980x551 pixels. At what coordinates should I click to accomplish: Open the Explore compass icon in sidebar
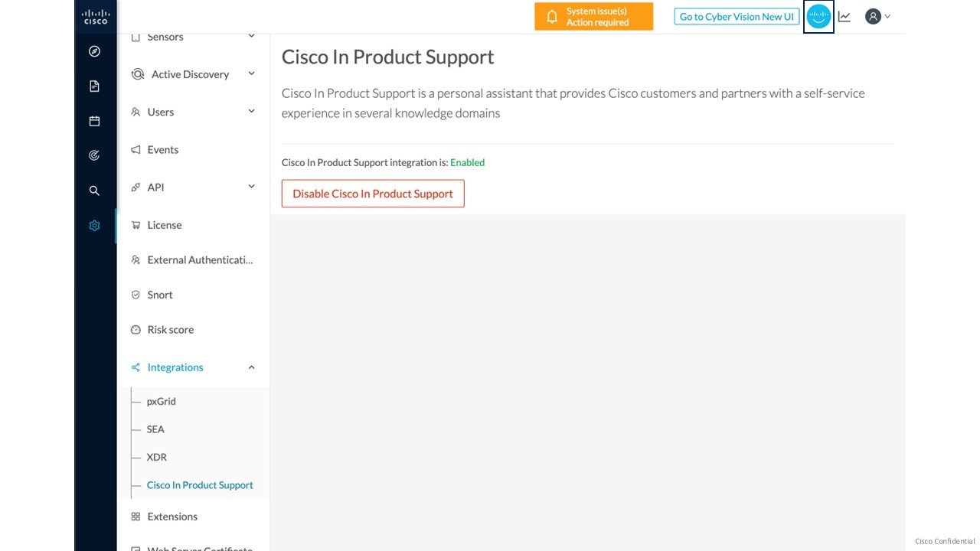94,51
